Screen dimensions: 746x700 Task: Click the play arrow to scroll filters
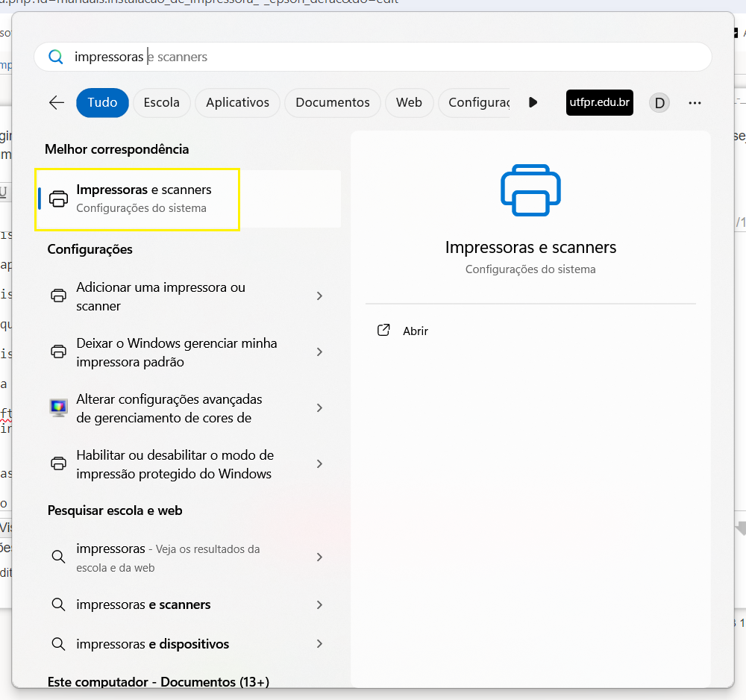click(533, 103)
